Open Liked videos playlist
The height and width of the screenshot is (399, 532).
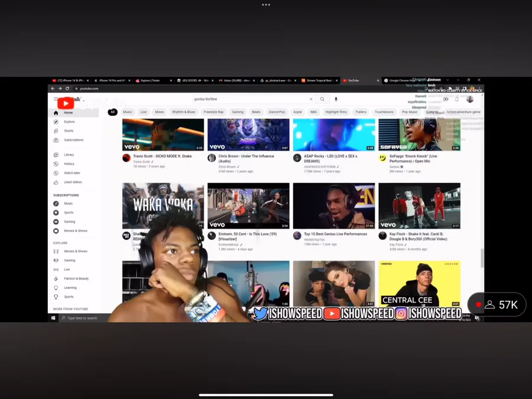point(73,182)
